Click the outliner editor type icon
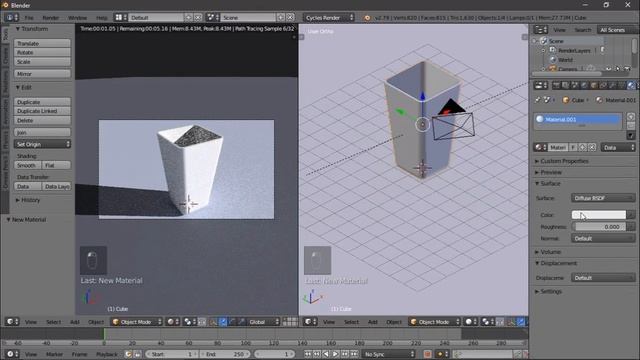The width and height of the screenshot is (640, 360). click(x=541, y=30)
